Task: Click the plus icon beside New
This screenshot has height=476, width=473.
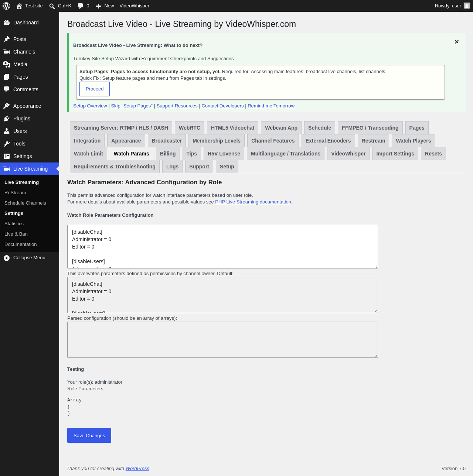Action: pyautogui.click(x=98, y=6)
